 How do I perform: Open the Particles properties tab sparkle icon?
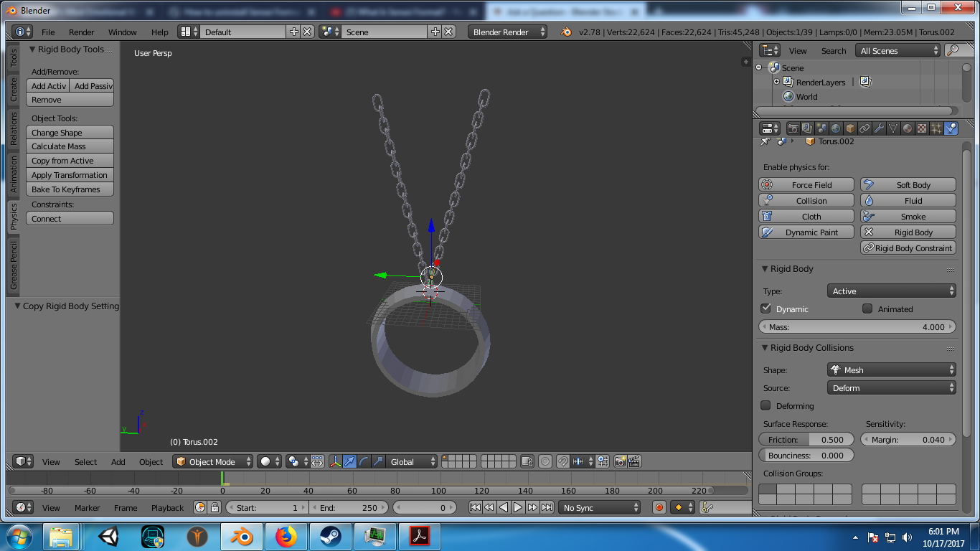click(936, 128)
